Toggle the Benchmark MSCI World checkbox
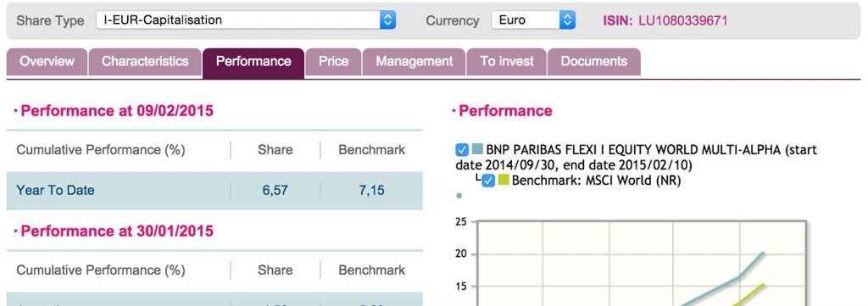Screen dimensions: 868x306 click(x=488, y=181)
